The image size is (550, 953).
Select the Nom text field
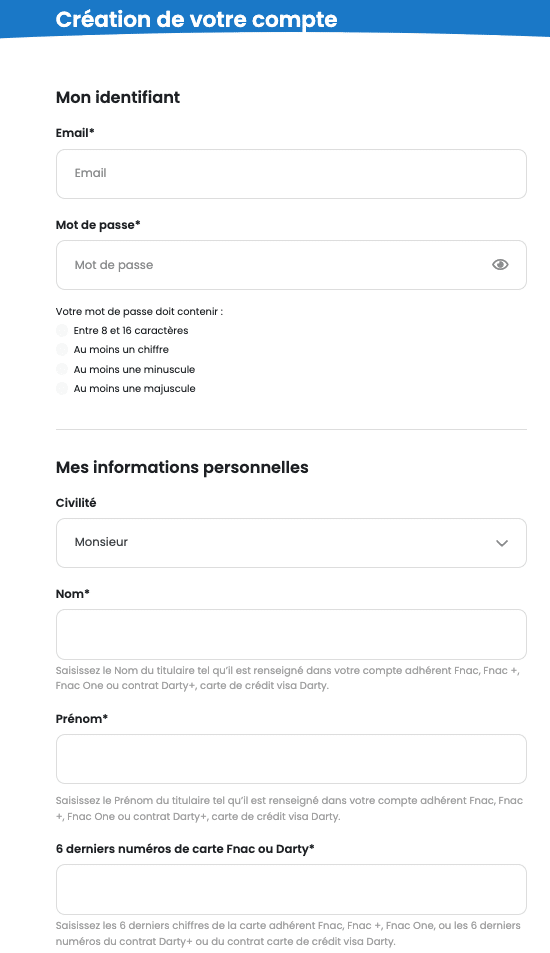pyautogui.click(x=291, y=635)
